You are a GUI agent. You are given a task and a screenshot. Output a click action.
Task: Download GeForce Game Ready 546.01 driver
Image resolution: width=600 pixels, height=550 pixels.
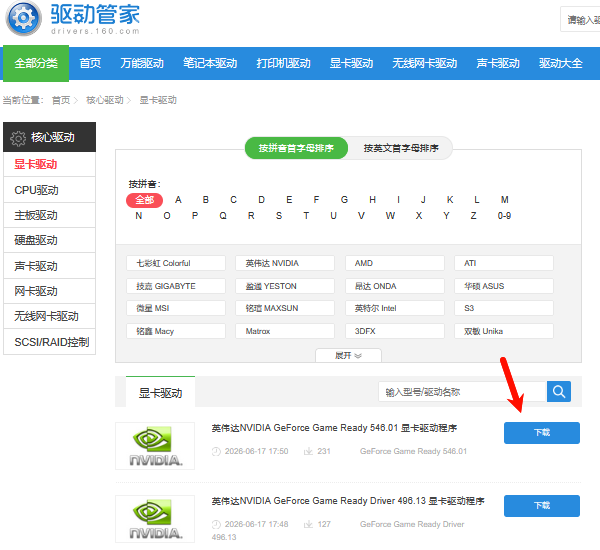pyautogui.click(x=542, y=433)
